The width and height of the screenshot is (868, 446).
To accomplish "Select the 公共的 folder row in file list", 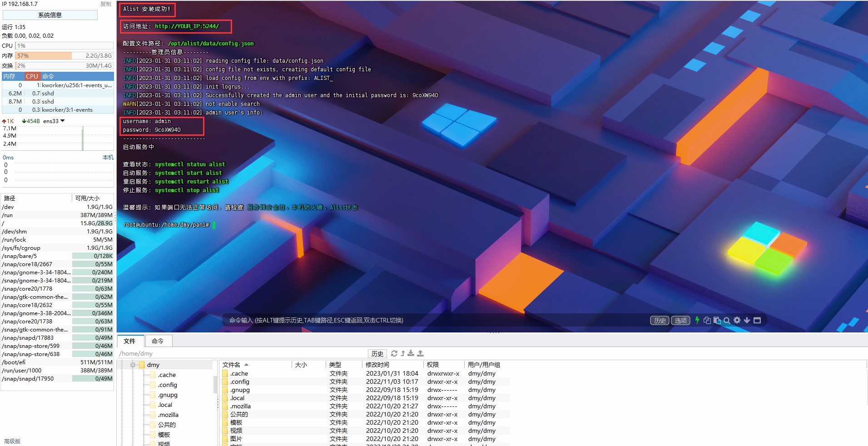I will point(365,414).
